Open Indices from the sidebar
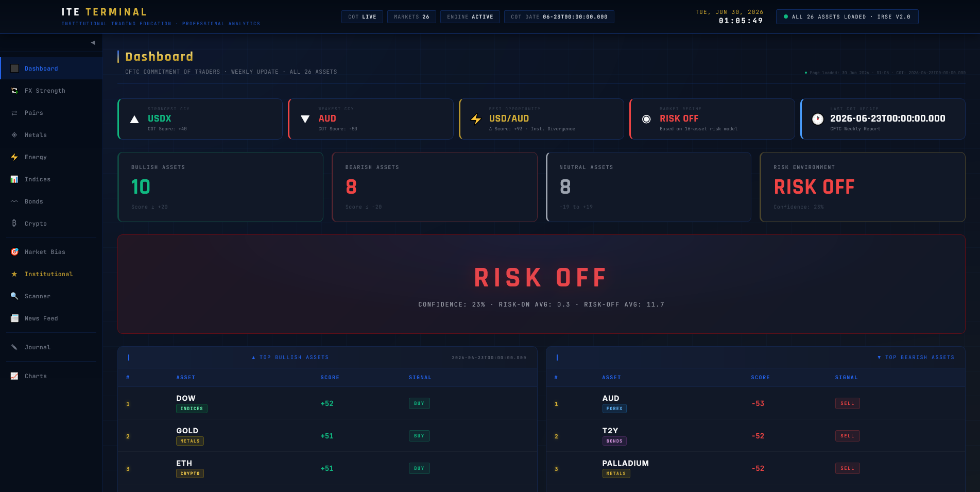The width and height of the screenshot is (980, 492). tap(51, 179)
